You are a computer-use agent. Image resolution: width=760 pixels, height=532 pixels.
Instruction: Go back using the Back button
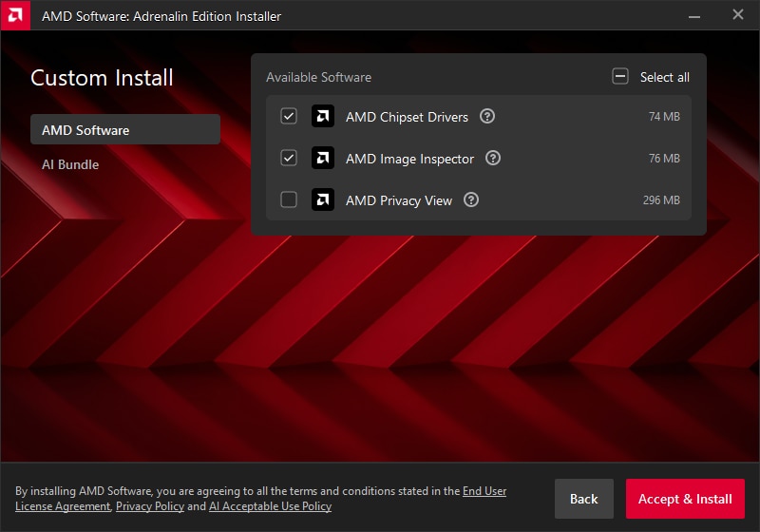coord(583,499)
